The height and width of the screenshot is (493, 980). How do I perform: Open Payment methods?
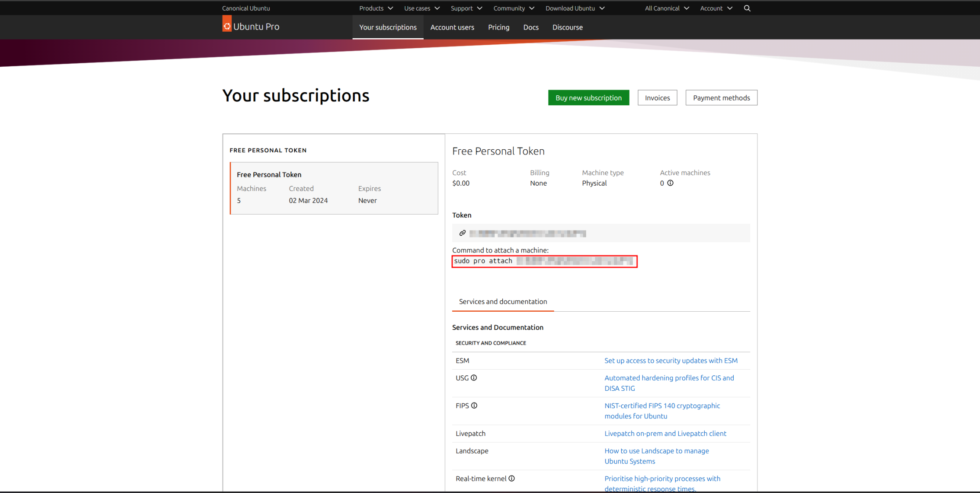[x=721, y=98]
